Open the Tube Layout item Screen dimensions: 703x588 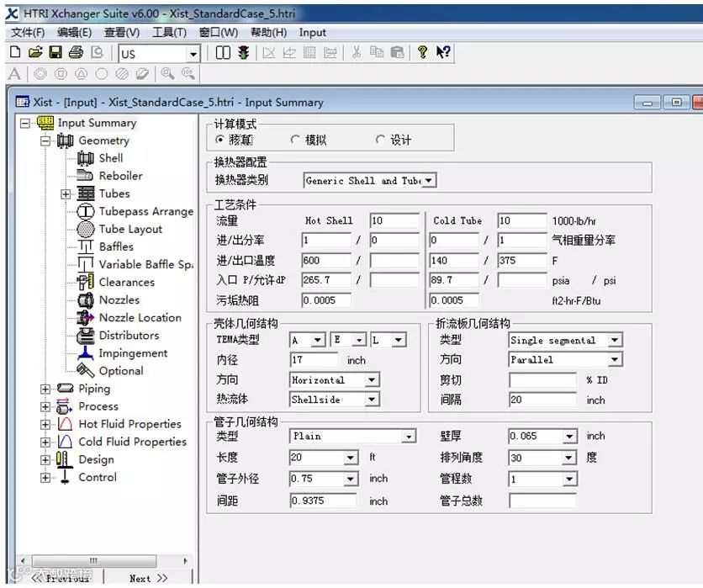pyautogui.click(x=130, y=229)
